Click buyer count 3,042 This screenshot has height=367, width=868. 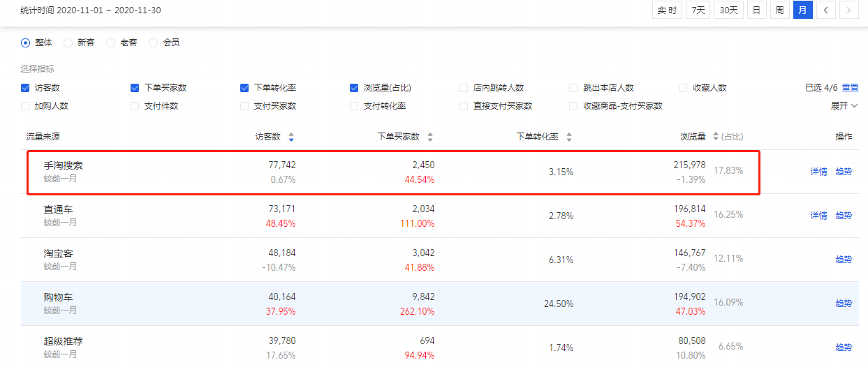[422, 253]
